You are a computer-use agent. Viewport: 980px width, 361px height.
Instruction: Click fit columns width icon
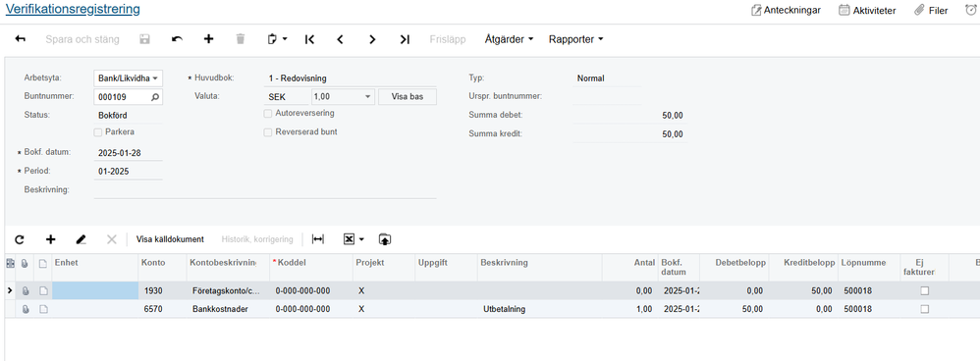pyautogui.click(x=318, y=239)
